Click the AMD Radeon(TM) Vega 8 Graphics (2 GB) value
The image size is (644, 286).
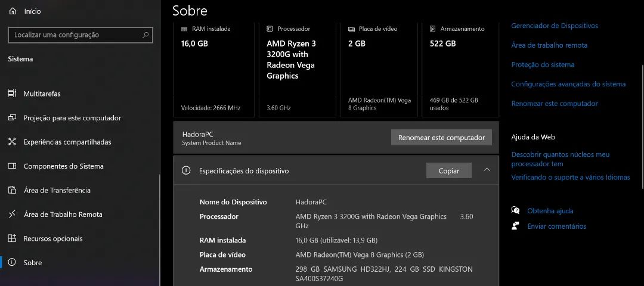(360, 255)
